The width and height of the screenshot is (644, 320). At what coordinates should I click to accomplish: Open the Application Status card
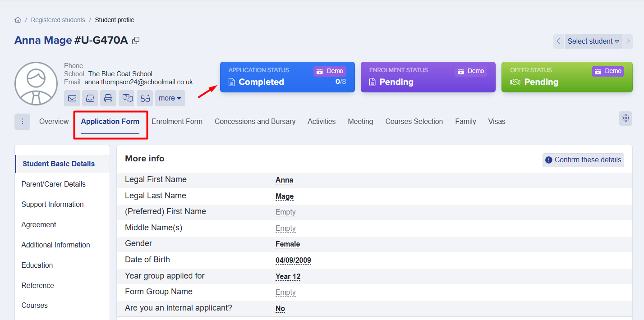click(x=287, y=77)
